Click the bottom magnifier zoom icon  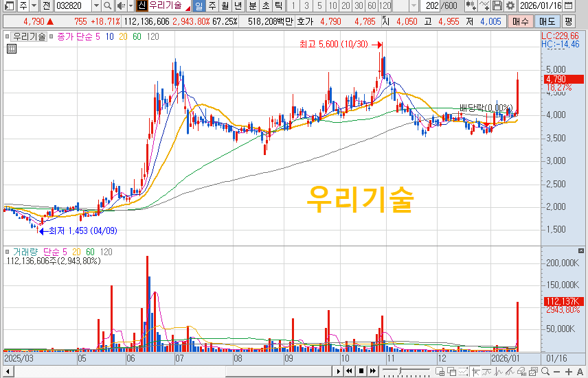pyautogui.click(x=545, y=371)
